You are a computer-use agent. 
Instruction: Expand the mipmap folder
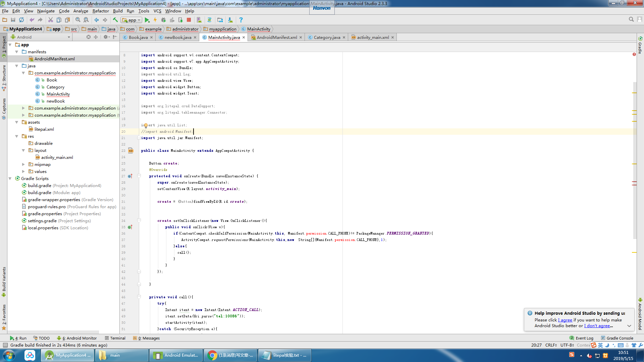tap(23, 164)
